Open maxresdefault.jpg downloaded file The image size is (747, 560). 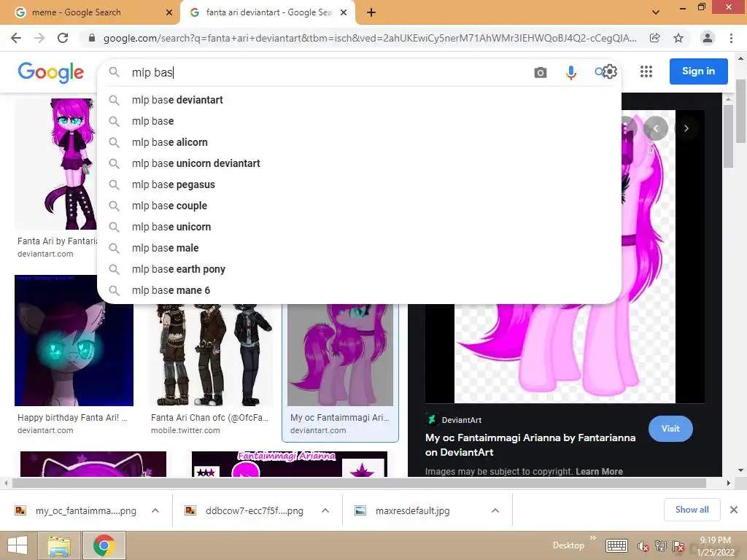413,510
